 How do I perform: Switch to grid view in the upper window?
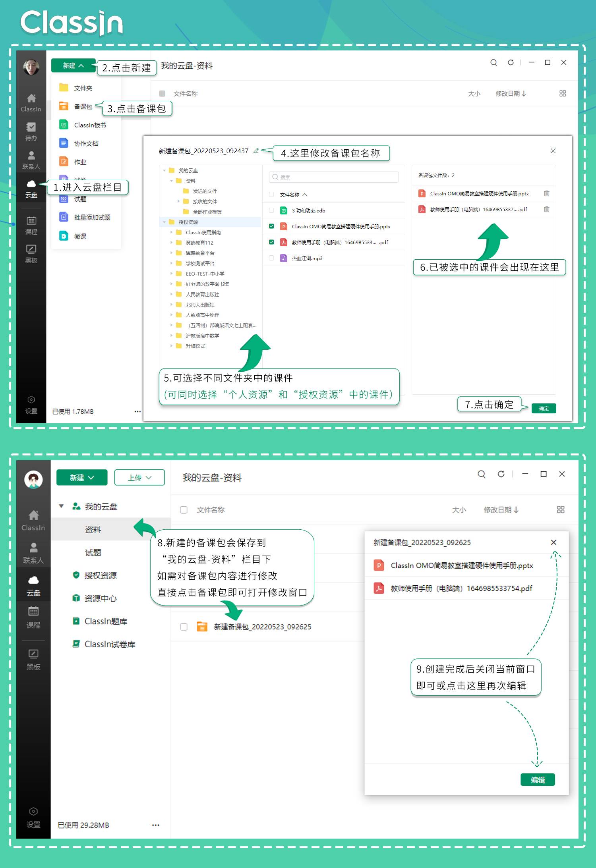(563, 93)
